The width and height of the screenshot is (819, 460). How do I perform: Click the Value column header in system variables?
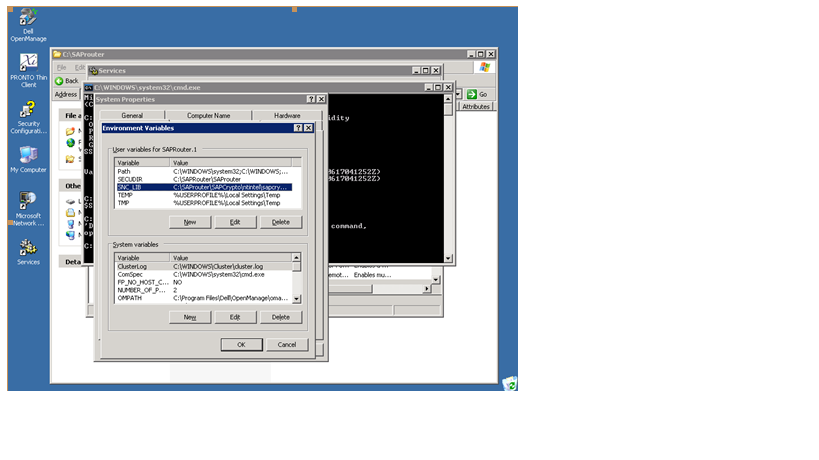pos(231,258)
